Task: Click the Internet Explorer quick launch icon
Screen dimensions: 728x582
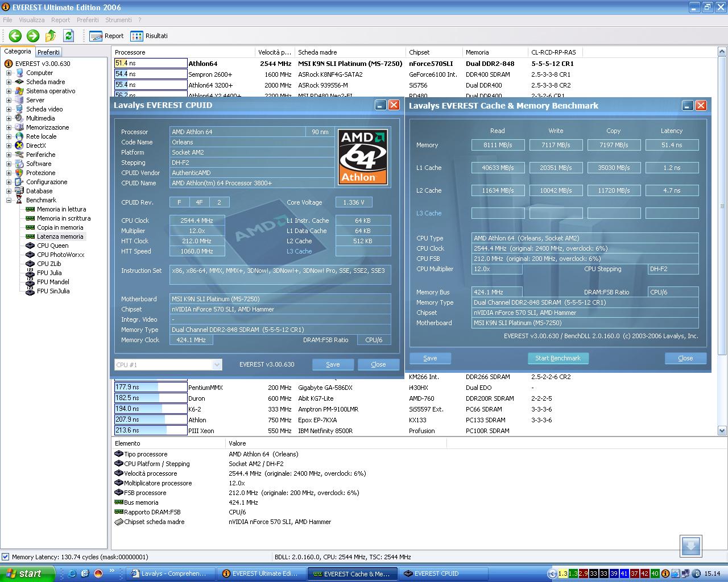Action: (x=72, y=573)
